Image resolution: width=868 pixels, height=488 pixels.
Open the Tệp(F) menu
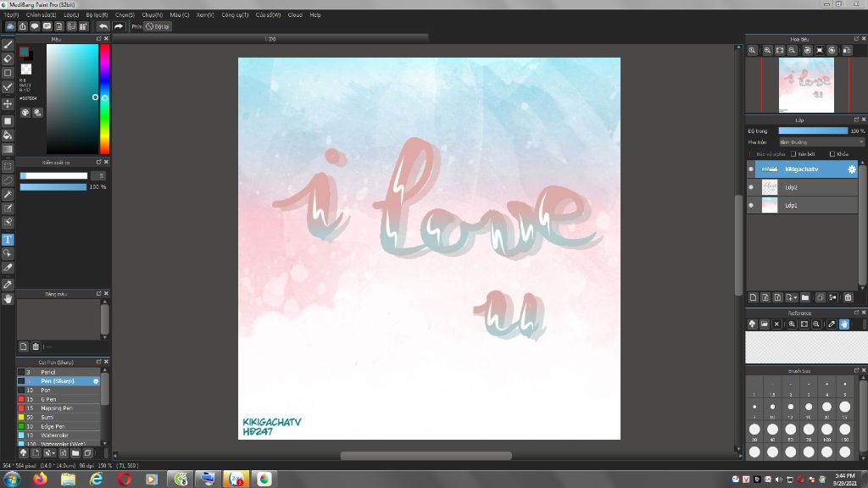click(x=11, y=15)
